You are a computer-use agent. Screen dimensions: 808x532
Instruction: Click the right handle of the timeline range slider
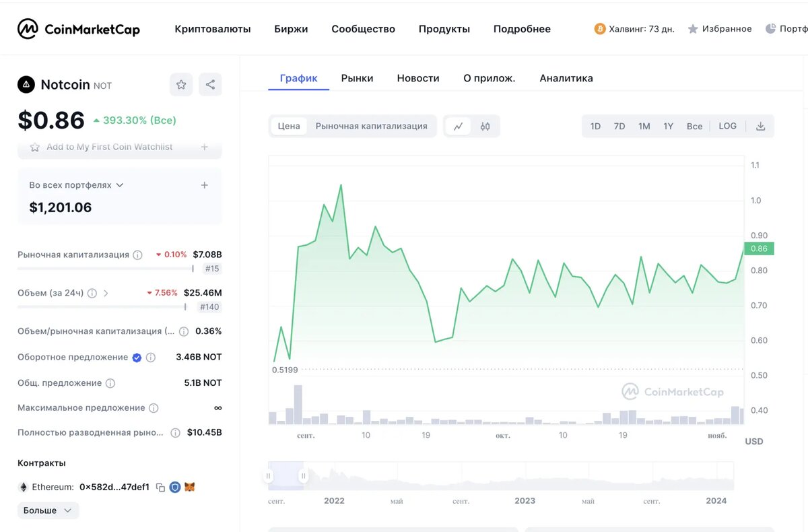[x=304, y=476]
